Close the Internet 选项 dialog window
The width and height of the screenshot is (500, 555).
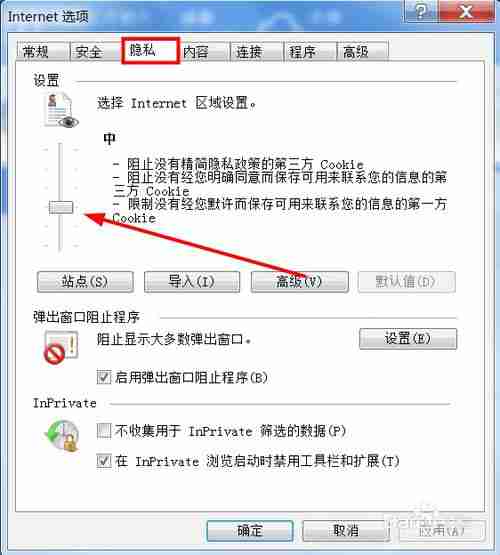coord(466,12)
